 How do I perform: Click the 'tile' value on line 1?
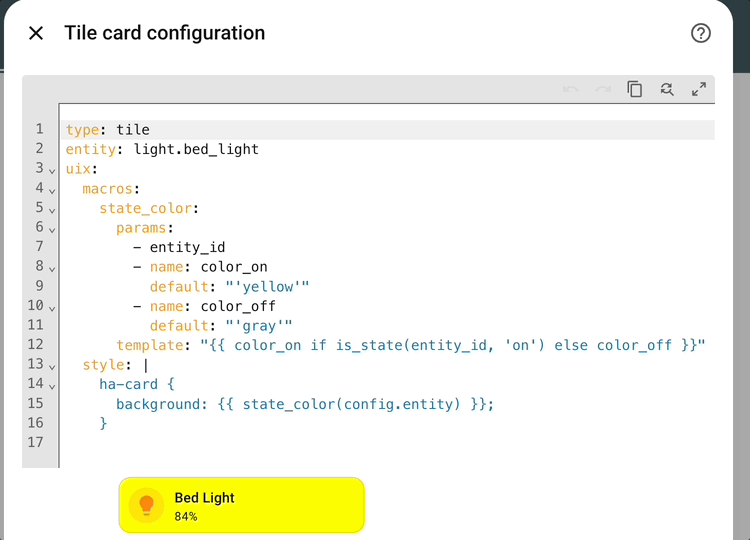(x=133, y=130)
